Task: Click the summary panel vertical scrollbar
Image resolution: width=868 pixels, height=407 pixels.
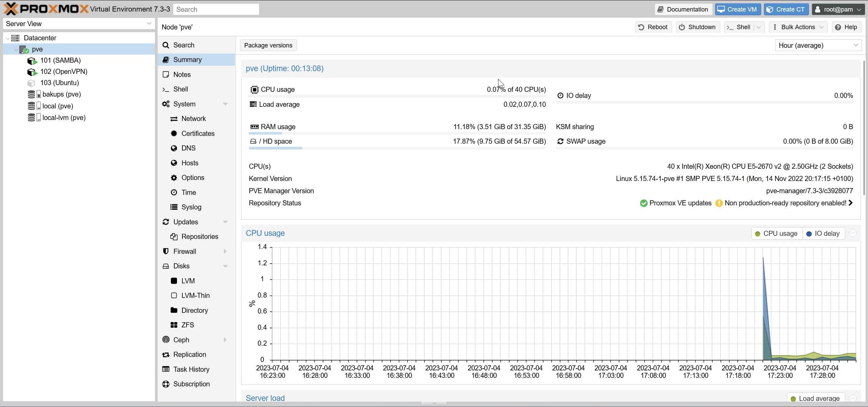Action: tap(864, 128)
